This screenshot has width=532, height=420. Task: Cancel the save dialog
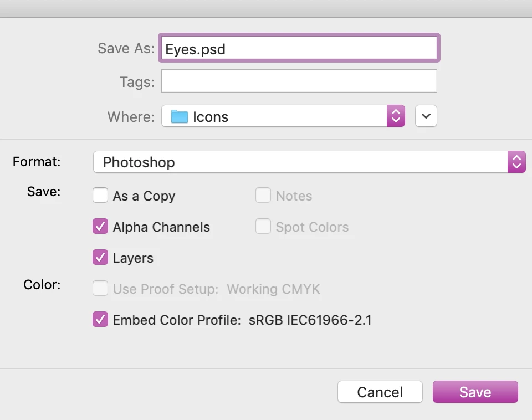(x=380, y=392)
